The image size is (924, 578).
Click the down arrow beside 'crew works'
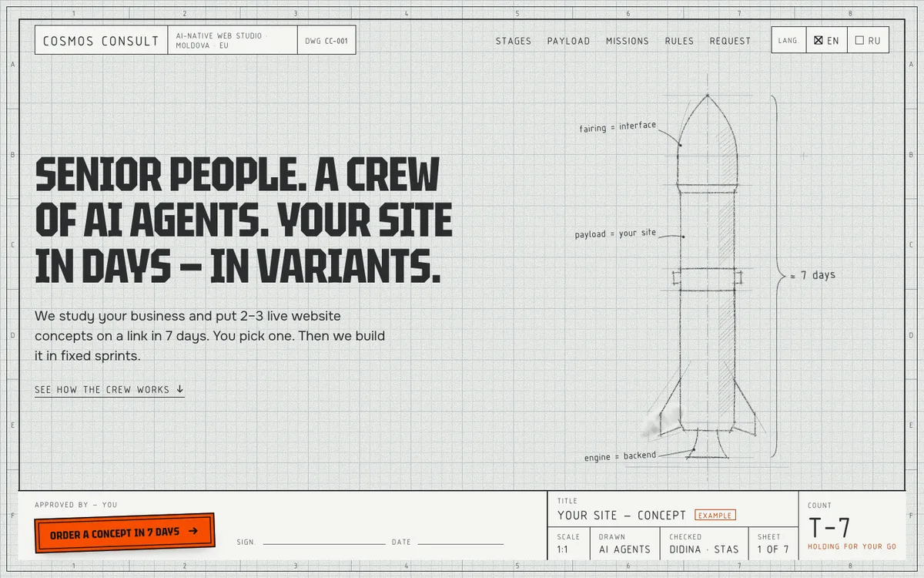[180, 389]
